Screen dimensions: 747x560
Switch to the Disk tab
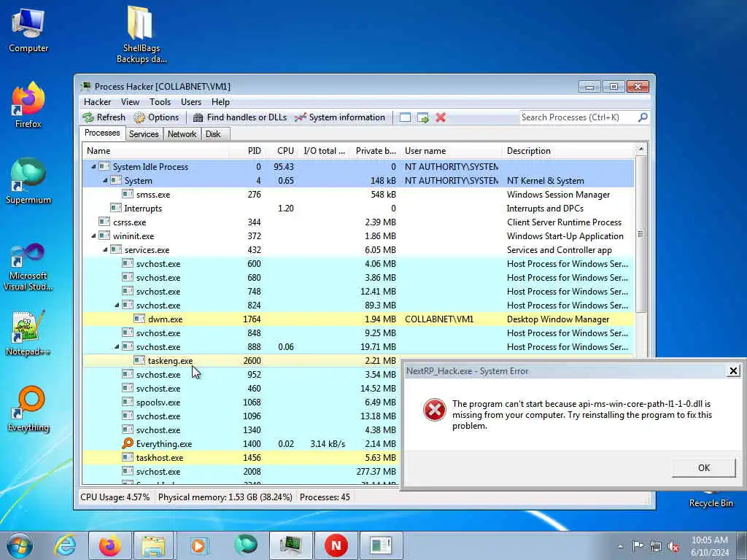[x=214, y=134]
